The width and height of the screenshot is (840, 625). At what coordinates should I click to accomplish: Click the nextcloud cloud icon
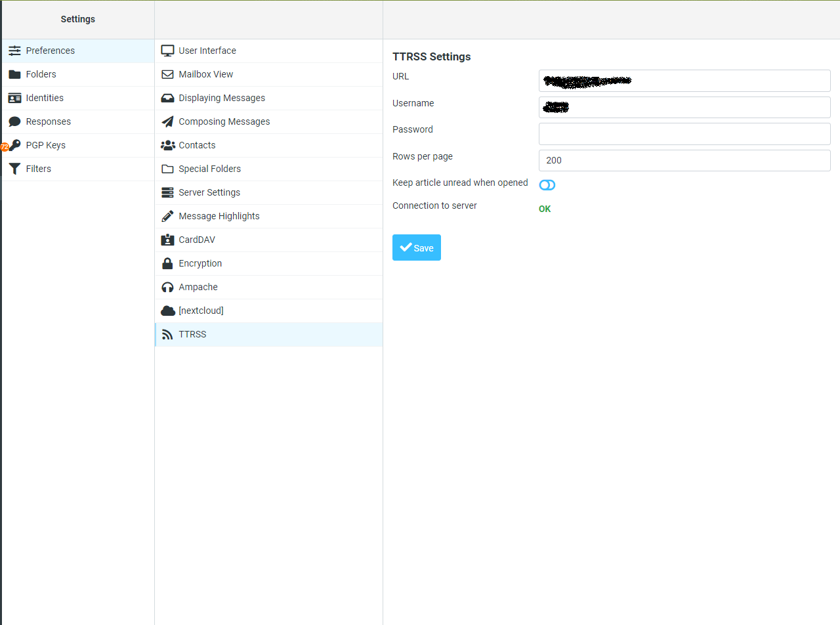click(168, 311)
